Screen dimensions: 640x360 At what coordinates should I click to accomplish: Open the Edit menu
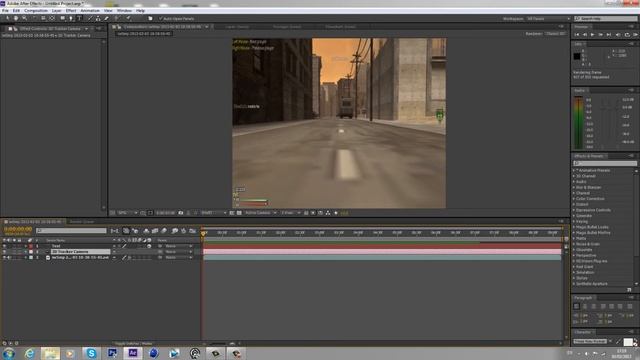[x=16, y=11]
